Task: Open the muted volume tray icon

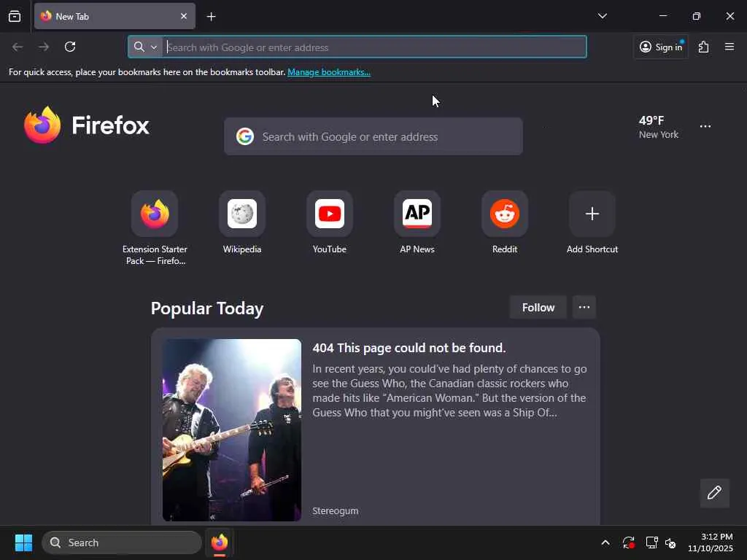Action: pyautogui.click(x=670, y=542)
